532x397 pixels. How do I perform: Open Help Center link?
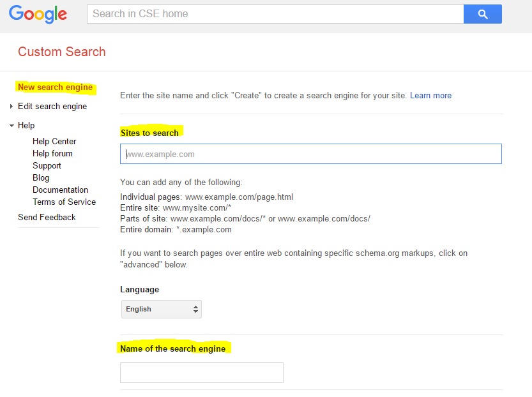[54, 141]
